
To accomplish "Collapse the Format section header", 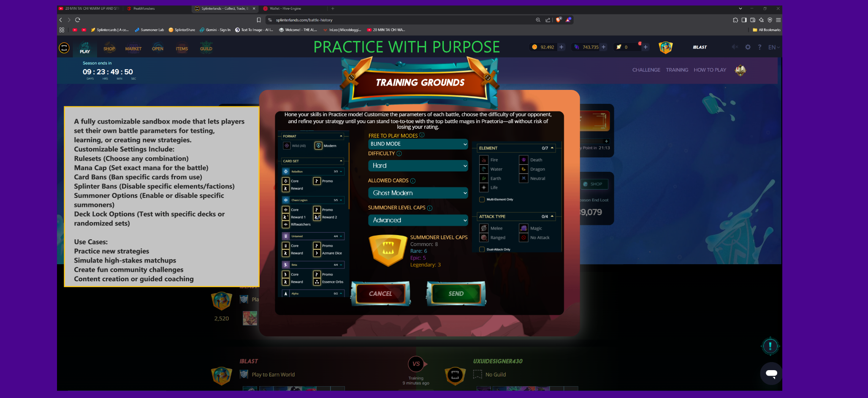I will coord(313,136).
